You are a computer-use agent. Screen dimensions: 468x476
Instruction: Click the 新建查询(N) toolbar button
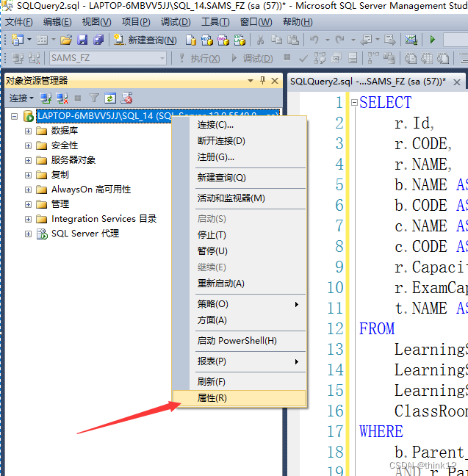point(145,40)
